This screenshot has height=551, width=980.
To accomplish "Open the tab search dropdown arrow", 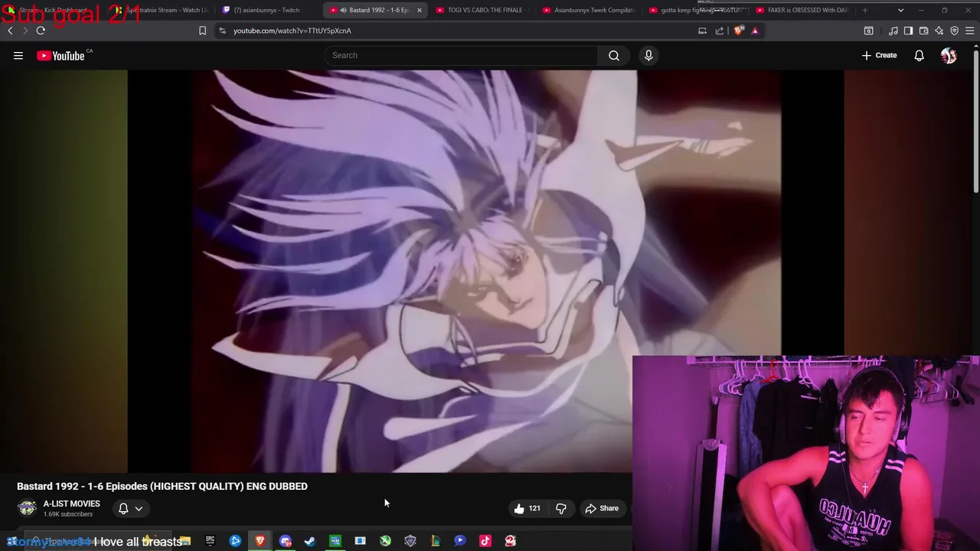I will [900, 10].
